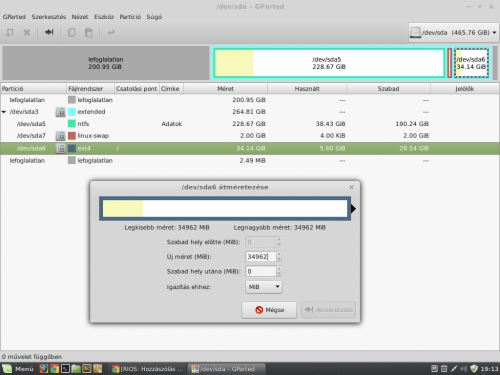Click the key icon beside /dev/sda7

(x=60, y=136)
